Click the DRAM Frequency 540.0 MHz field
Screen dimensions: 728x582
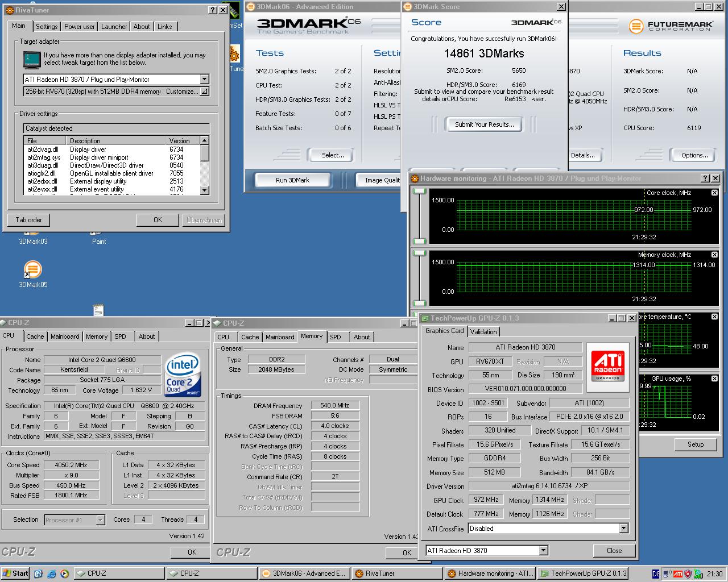(x=335, y=406)
